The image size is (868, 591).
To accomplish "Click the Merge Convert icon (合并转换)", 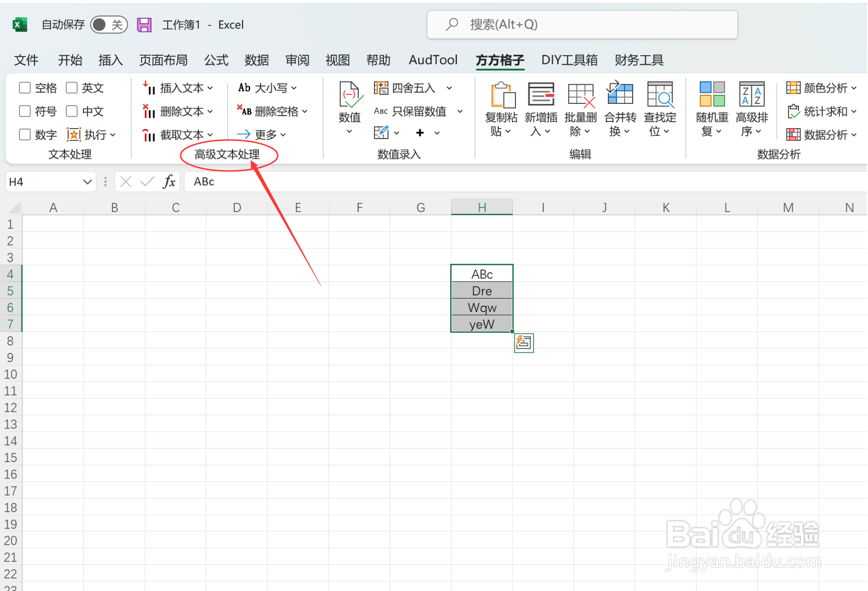I will click(620, 93).
